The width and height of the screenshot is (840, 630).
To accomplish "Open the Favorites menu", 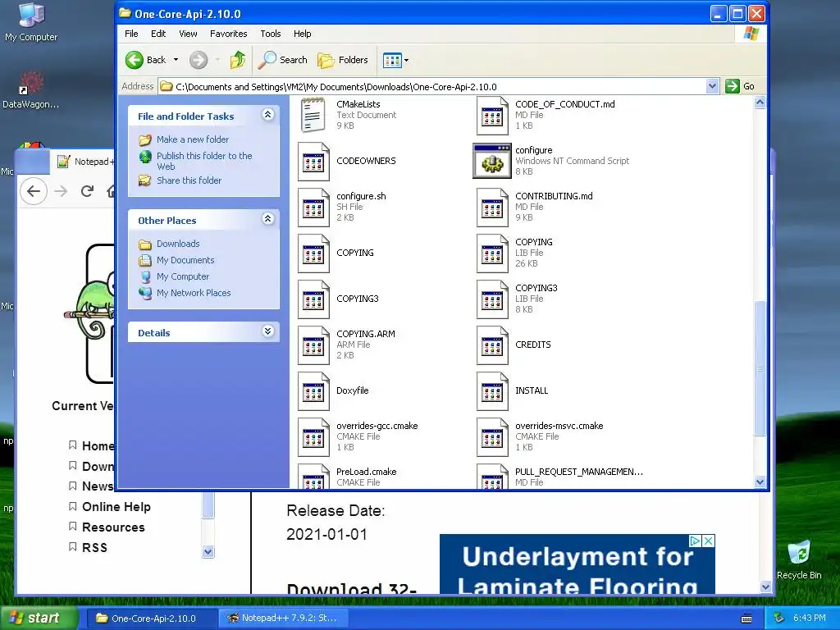I will pos(228,34).
